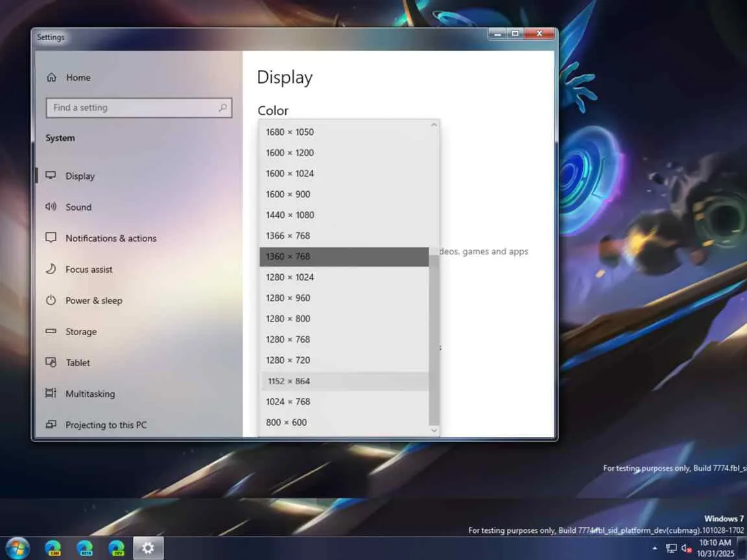Click the Settings gear taskbar button
The height and width of the screenshot is (560, 747).
[x=148, y=548]
